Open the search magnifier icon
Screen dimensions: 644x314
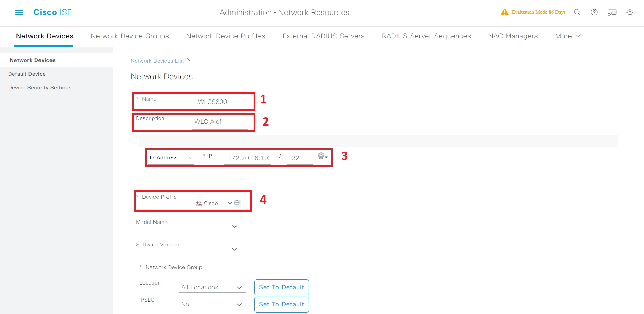[577, 12]
